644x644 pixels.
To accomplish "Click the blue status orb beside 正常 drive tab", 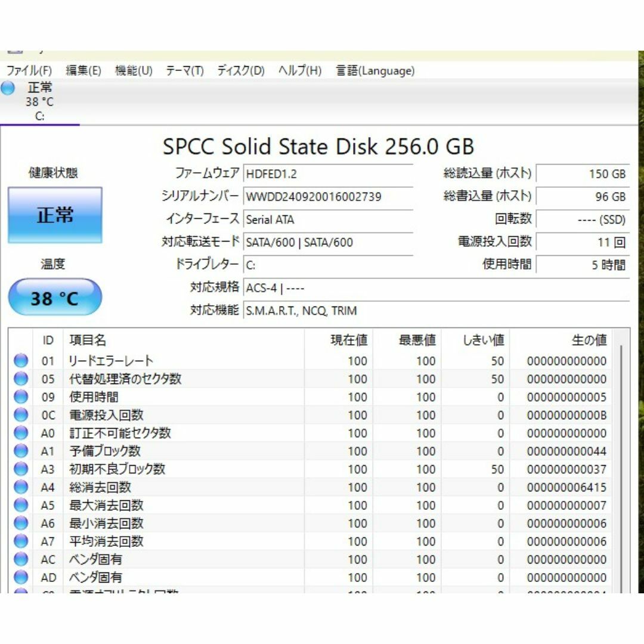I will (8, 88).
